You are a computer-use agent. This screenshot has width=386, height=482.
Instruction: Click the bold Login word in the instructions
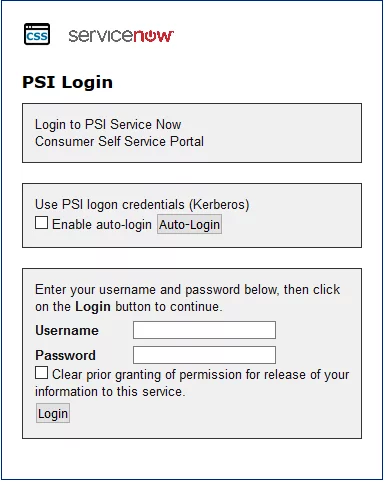click(x=93, y=307)
